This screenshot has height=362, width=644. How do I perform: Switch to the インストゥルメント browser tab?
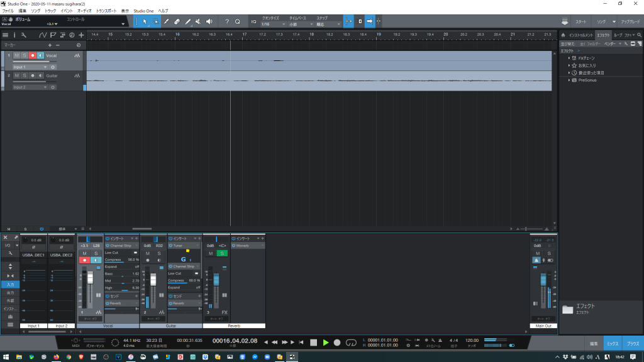pyautogui.click(x=580, y=35)
